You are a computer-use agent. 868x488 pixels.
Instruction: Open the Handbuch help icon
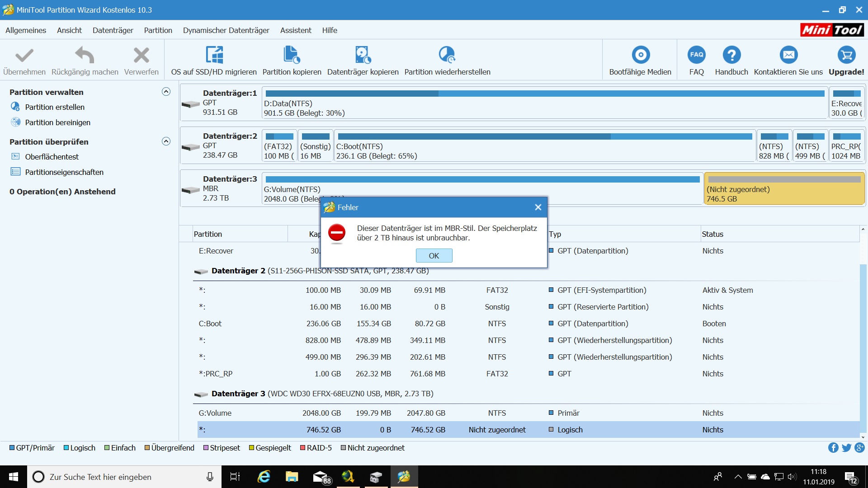click(x=731, y=55)
